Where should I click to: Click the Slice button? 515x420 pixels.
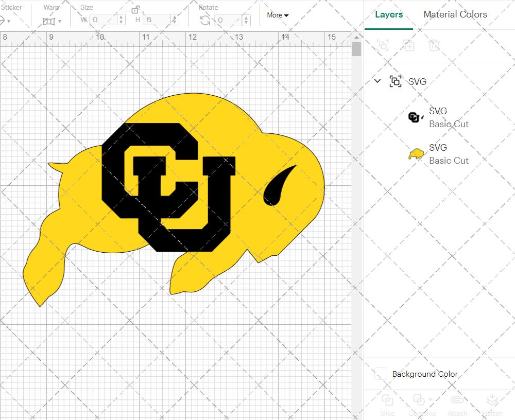(387, 405)
